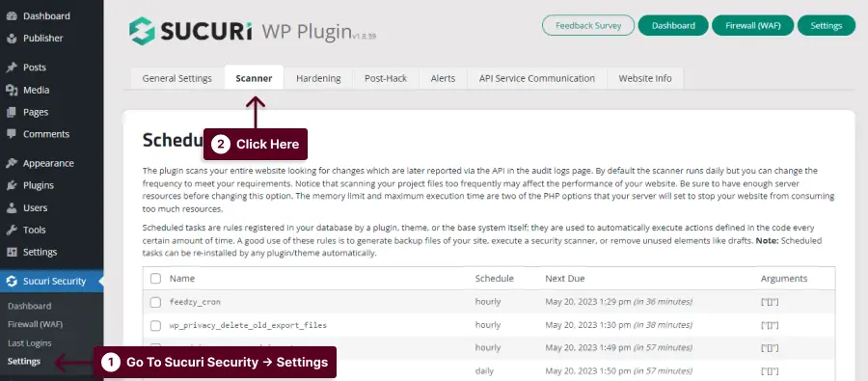Check wp_privacy_delete_old_export_files checkbox

coord(155,325)
